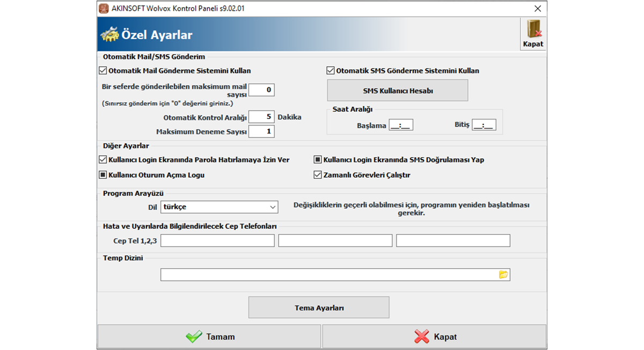The width and height of the screenshot is (644, 350).
Task: Click the first Cep Tel phone field
Action: (x=217, y=241)
